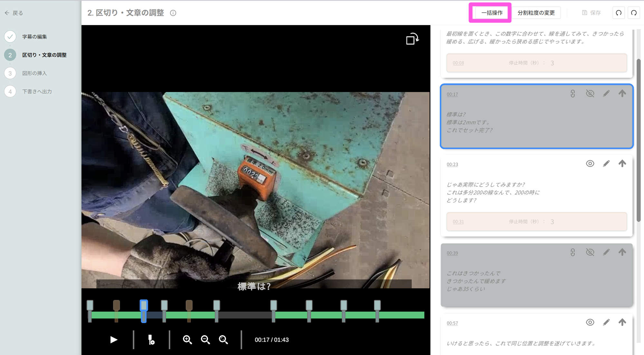Open 分割粒度の変更 options

click(x=536, y=13)
